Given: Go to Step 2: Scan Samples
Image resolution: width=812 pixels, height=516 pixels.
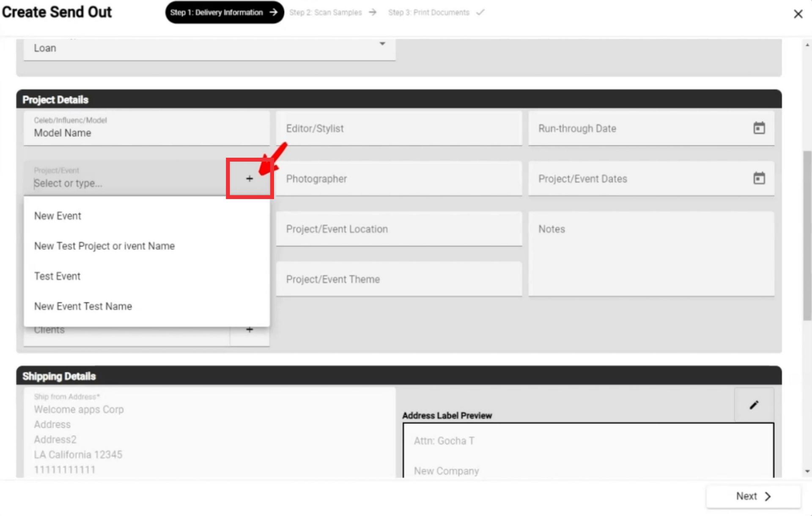Looking at the screenshot, I should [x=332, y=13].
